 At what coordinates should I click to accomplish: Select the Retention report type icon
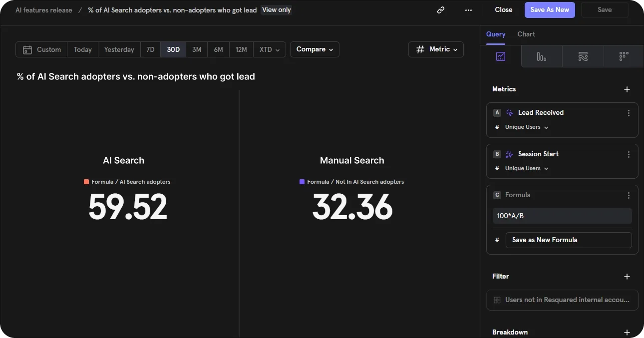pos(624,56)
